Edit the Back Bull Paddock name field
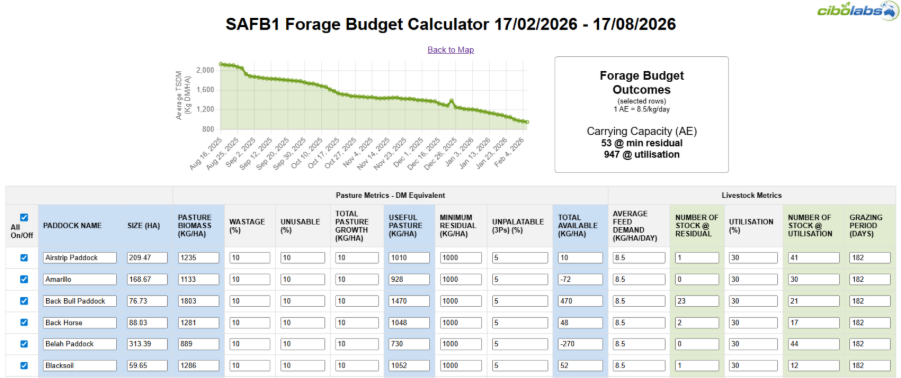This screenshot has width=901, height=378. click(80, 301)
